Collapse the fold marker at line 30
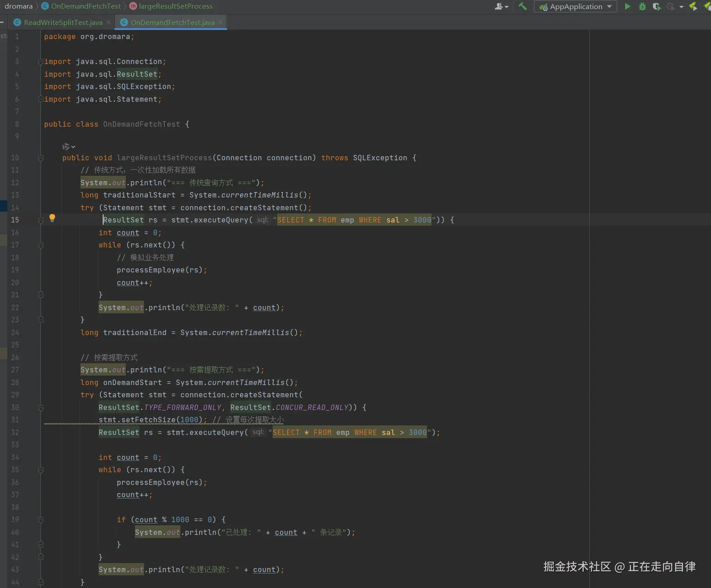The width and height of the screenshot is (711, 588). click(x=40, y=408)
